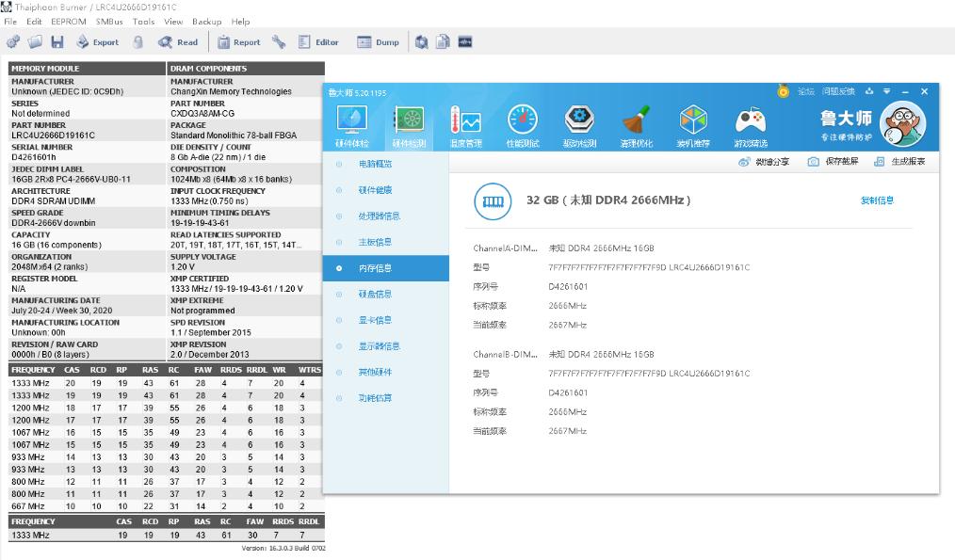Click the Read SPD toolbar button

[178, 41]
